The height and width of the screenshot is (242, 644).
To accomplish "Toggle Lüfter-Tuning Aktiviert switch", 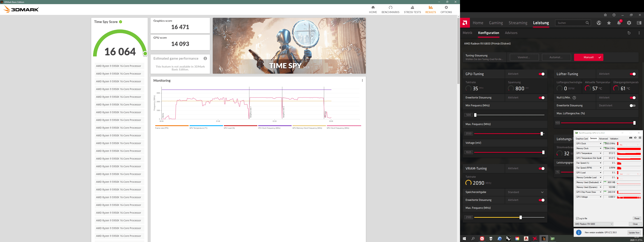I will point(632,74).
